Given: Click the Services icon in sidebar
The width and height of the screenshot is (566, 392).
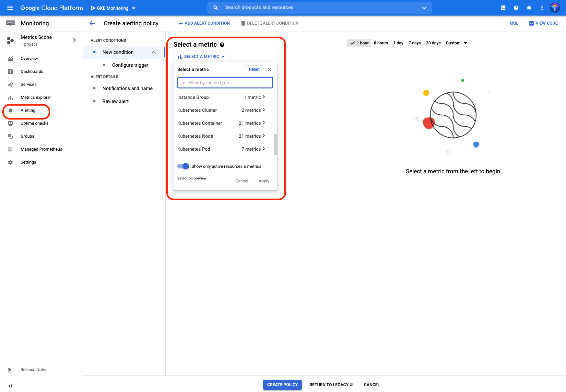Looking at the screenshot, I should click(x=10, y=85).
